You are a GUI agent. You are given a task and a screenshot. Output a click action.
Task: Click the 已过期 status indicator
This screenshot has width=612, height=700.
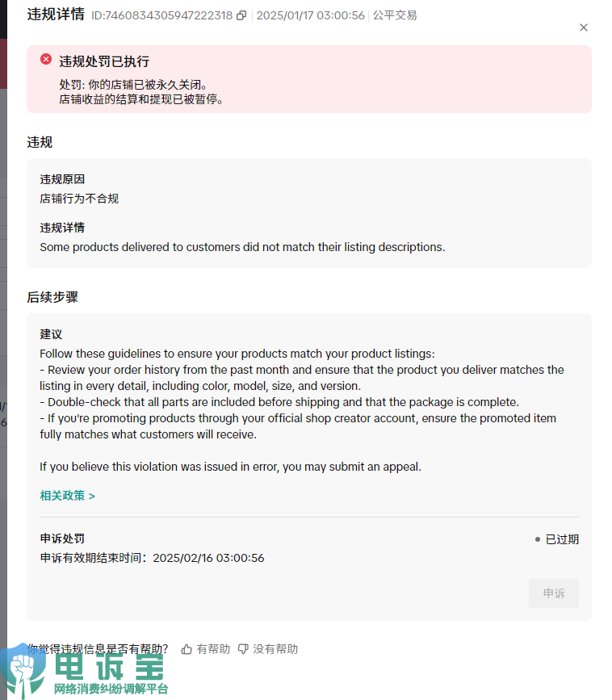pos(556,539)
